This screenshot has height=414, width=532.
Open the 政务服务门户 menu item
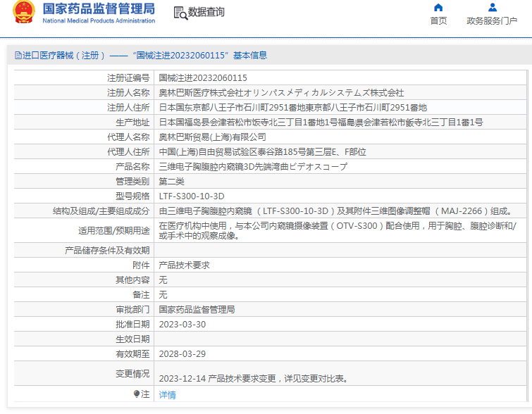tap(492, 20)
